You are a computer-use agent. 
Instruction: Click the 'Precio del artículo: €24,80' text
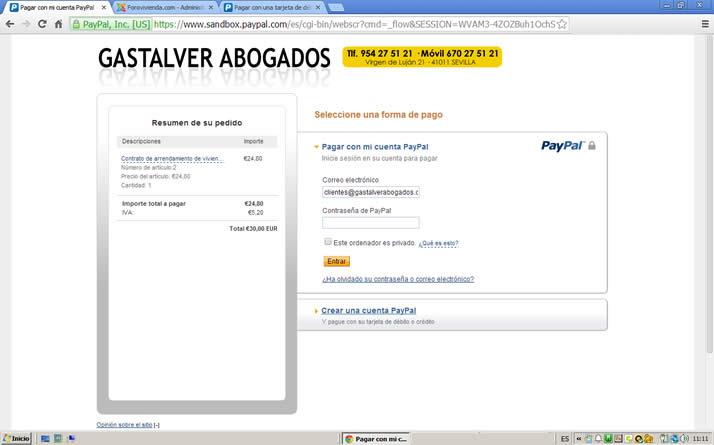tap(156, 176)
